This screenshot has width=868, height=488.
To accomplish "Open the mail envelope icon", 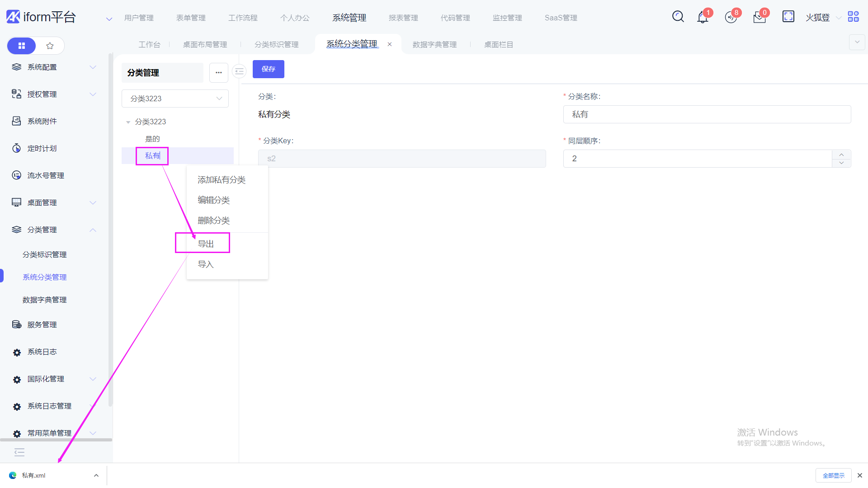I will tap(759, 18).
